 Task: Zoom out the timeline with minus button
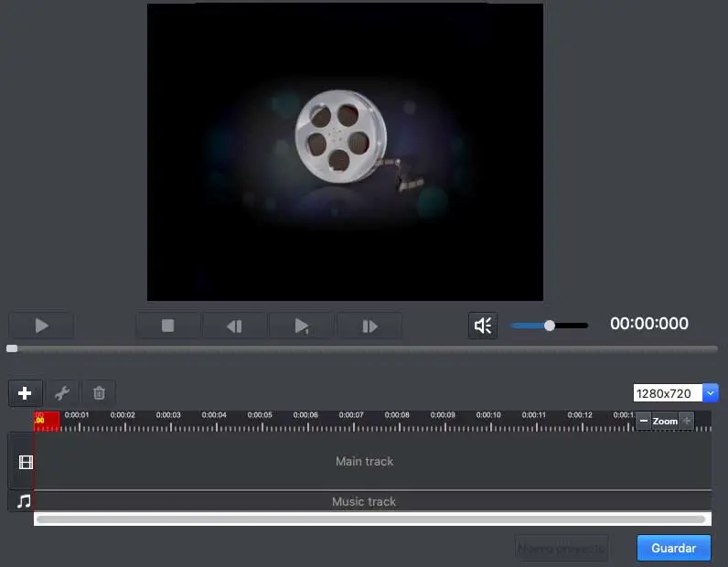click(x=644, y=421)
